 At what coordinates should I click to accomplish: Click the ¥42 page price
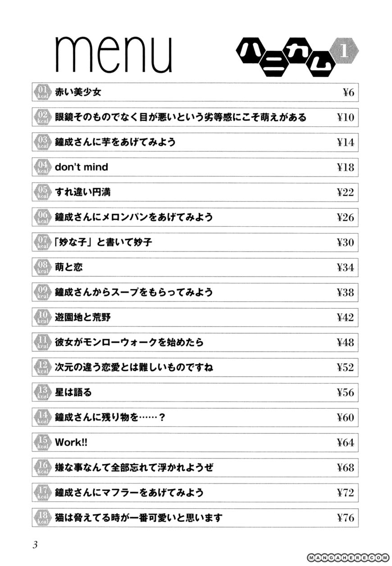click(x=346, y=318)
